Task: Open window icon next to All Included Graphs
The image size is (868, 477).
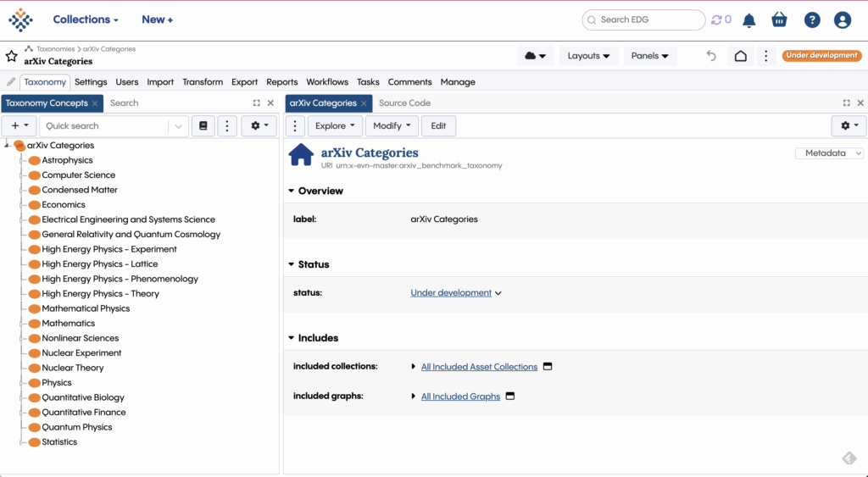Action: click(x=510, y=397)
